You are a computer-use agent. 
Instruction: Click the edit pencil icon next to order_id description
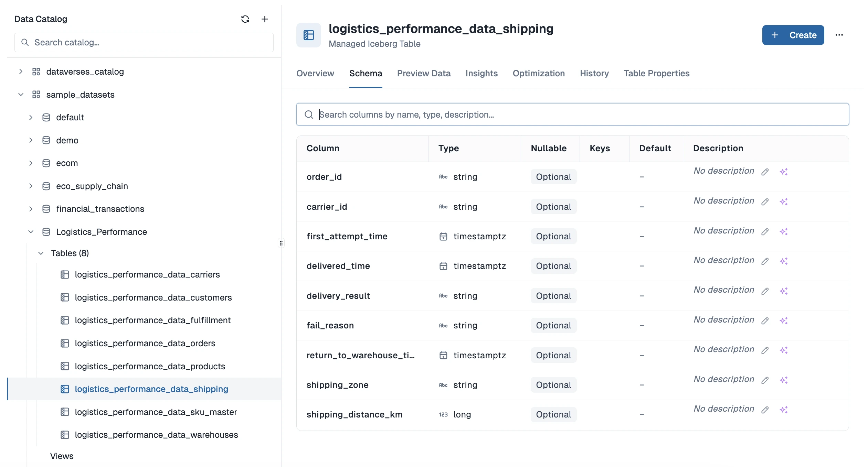[765, 171]
